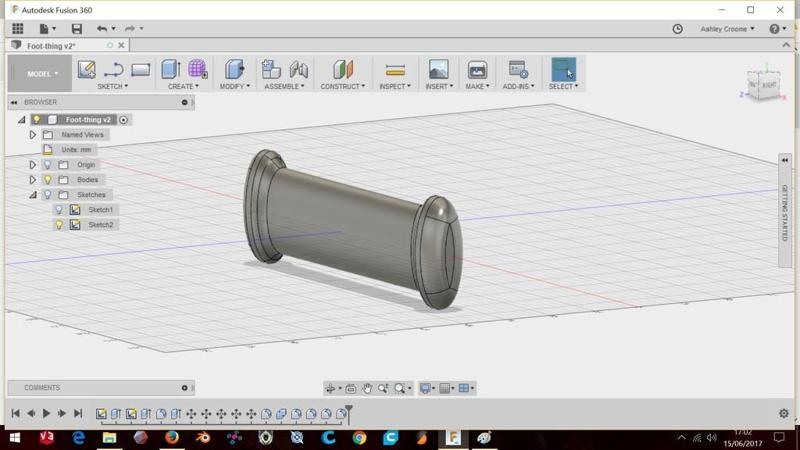800x450 pixels.
Task: Expand the Named Views tree node
Action: (x=33, y=135)
